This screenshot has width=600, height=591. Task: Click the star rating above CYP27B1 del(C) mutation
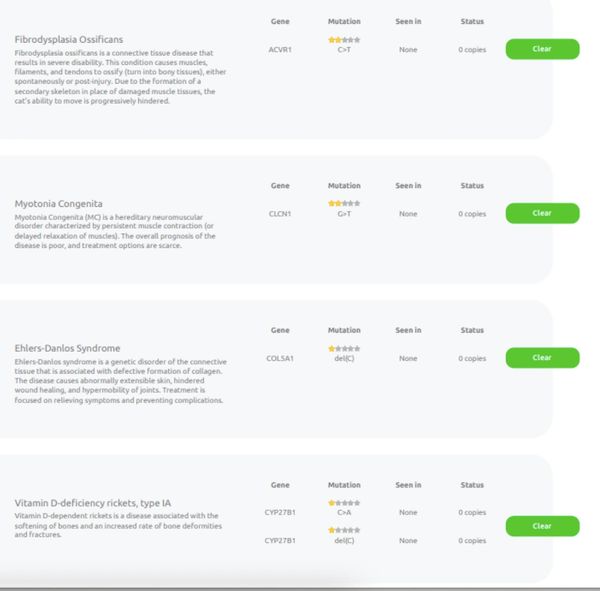tap(344, 530)
